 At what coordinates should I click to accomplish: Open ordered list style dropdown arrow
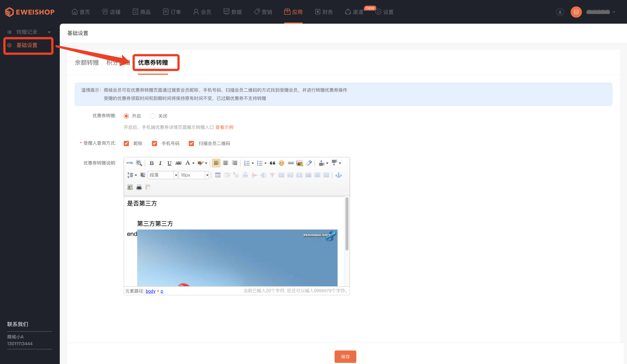tap(253, 163)
